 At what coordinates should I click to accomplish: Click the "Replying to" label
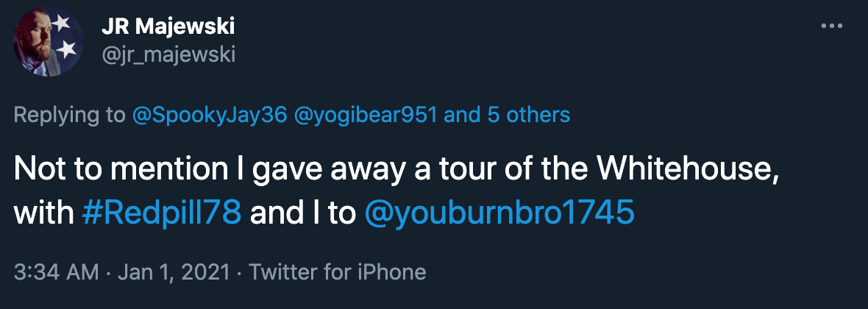coord(68,115)
